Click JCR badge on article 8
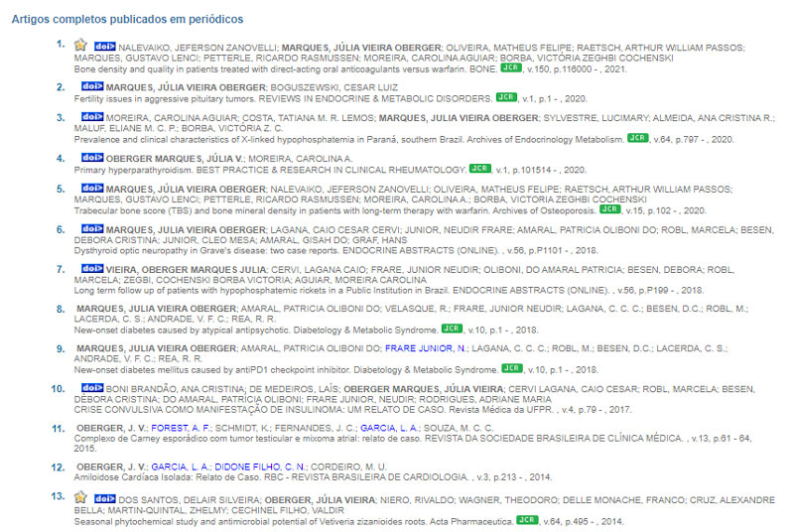Image resolution: width=794 pixels, height=532 pixels. click(452, 328)
